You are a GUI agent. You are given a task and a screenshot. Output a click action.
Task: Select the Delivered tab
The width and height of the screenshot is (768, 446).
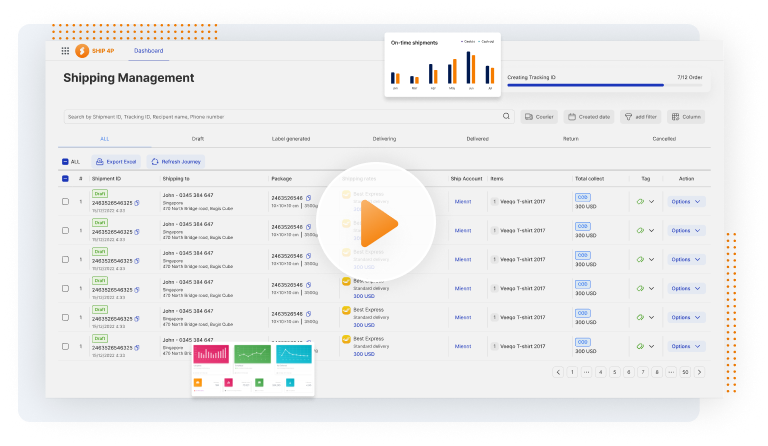coord(478,139)
